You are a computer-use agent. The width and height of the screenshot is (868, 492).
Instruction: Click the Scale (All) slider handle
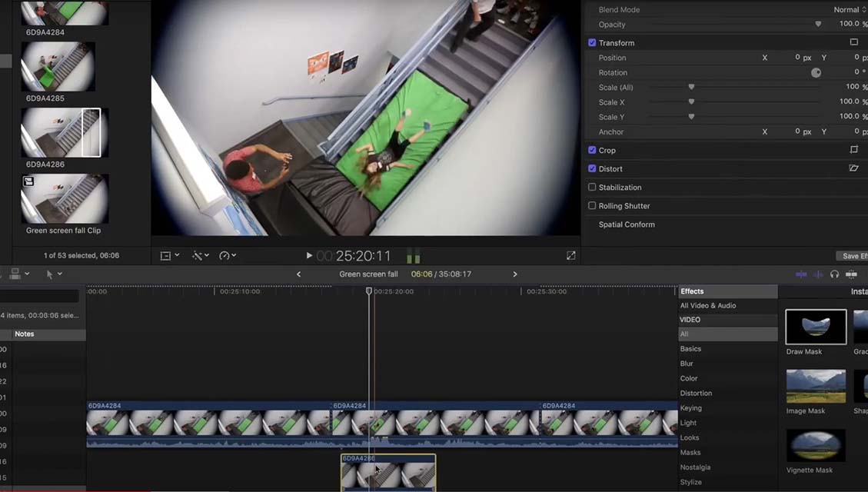click(x=691, y=88)
